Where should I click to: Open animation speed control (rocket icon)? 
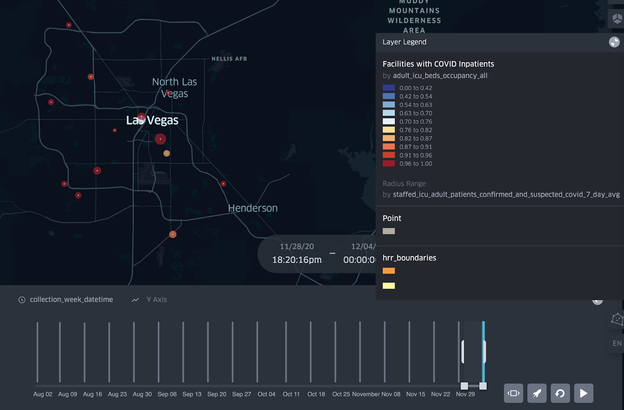[537, 393]
